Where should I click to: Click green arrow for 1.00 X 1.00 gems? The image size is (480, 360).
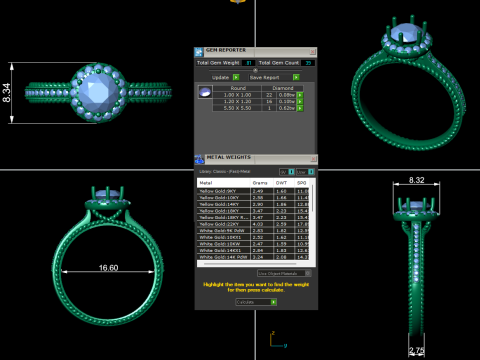(300, 95)
